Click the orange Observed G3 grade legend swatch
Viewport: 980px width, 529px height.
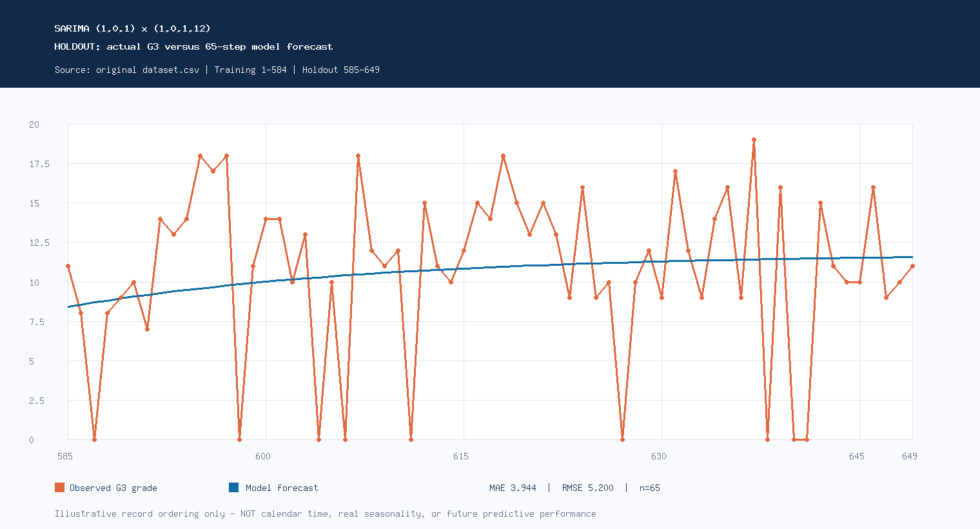pyautogui.click(x=59, y=488)
